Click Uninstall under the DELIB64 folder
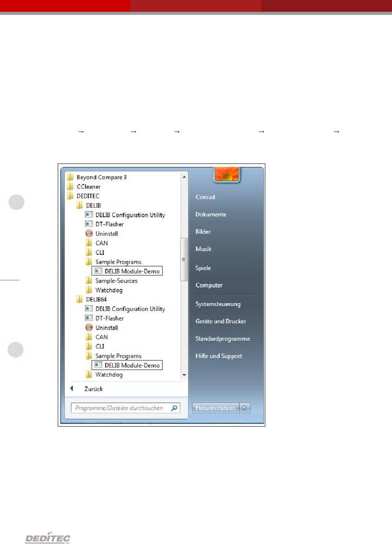This screenshot has height=555, width=392. point(102,328)
